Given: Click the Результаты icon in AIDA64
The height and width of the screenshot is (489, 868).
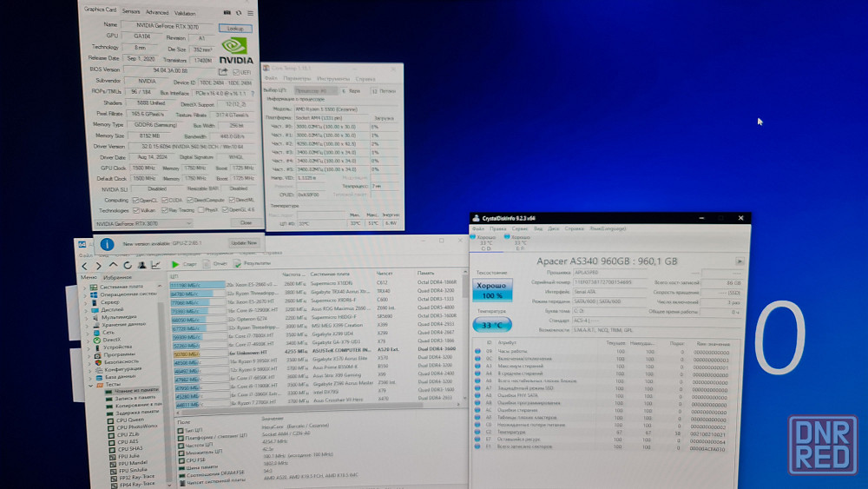Looking at the screenshot, I should (238, 263).
